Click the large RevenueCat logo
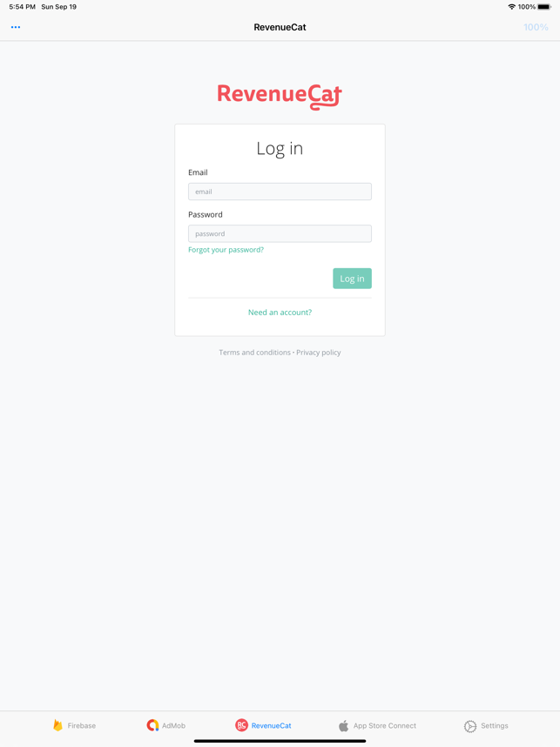Image resolution: width=560 pixels, height=747 pixels. tap(280, 97)
